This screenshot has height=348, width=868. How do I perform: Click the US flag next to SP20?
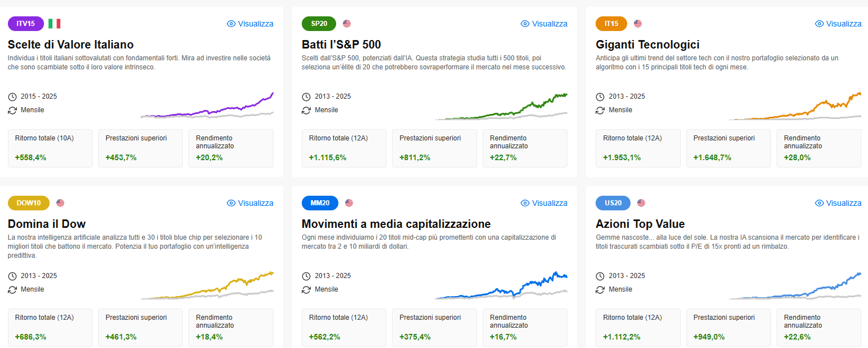(347, 24)
